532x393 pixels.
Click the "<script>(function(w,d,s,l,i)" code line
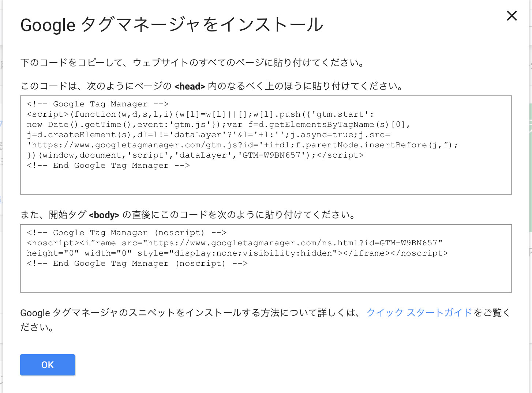[200, 114]
